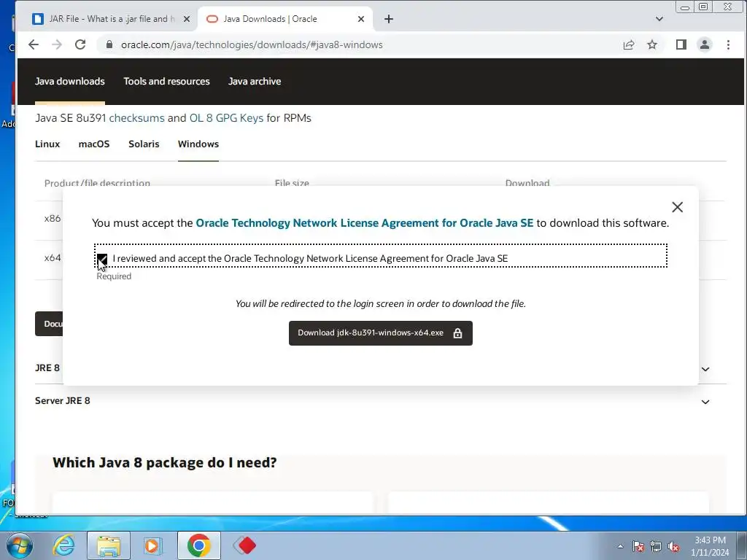Open the checksums link
This screenshot has width=747, height=560.
coord(136,117)
